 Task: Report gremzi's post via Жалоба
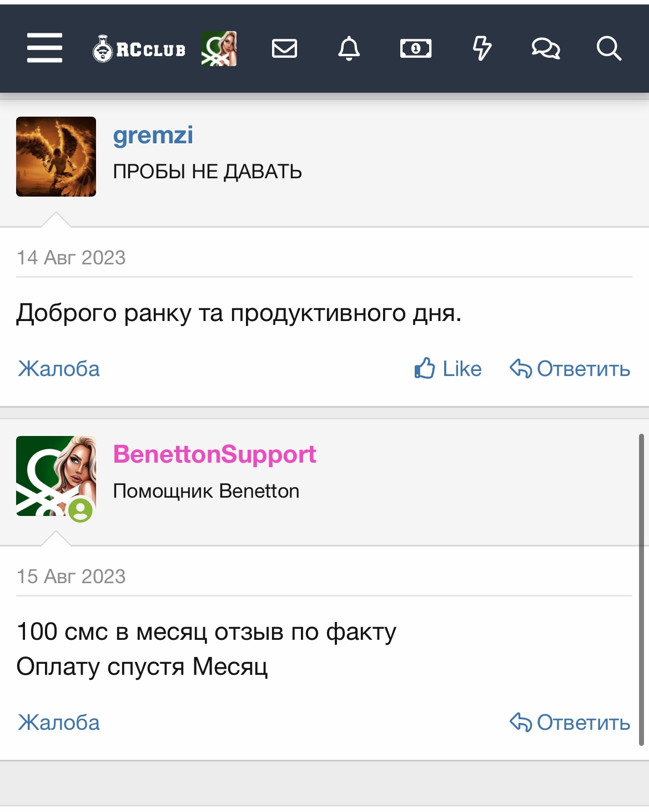click(59, 369)
